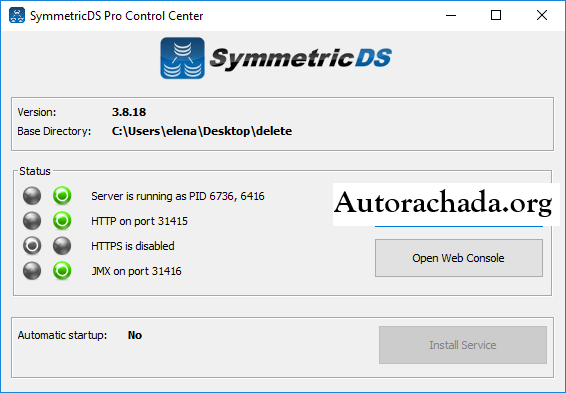Viewport: 566px width, 393px height.
Task: Click the Automatic startup value No
Action: coord(135,335)
